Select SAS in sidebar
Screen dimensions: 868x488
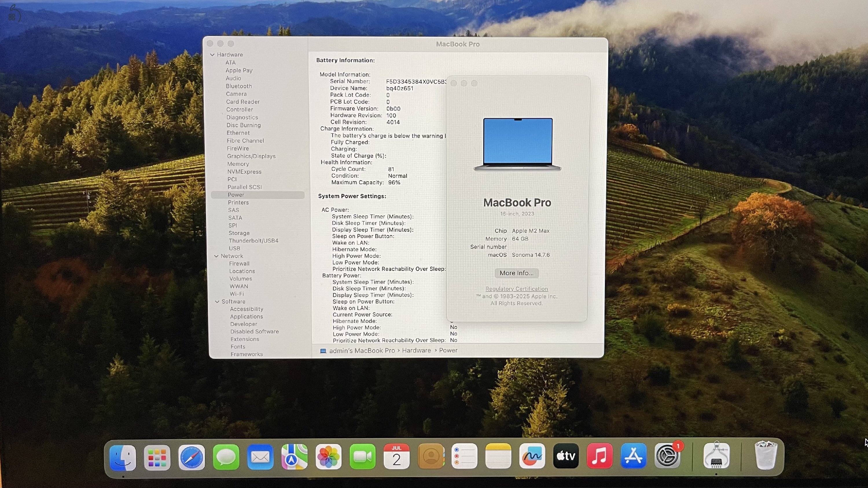[x=233, y=210]
